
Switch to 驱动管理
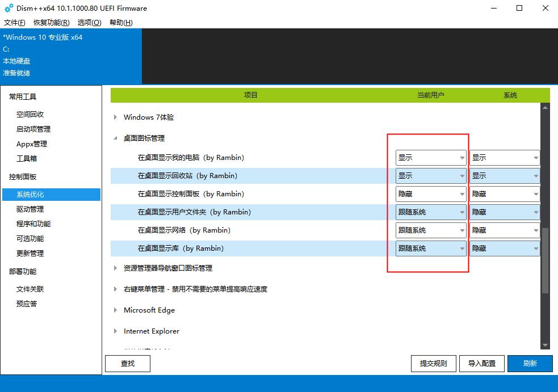coord(30,209)
